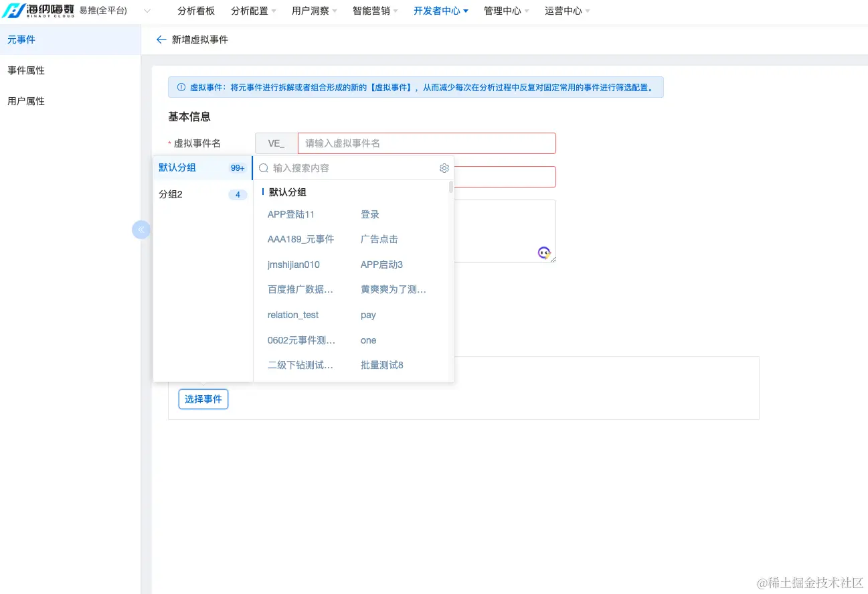Choose event 广告点击
The image size is (868, 594).
(x=379, y=239)
